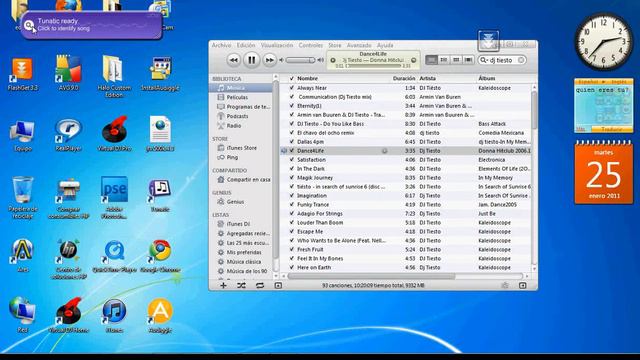Open Música clásica playlist
The image size is (640, 360).
click(241, 262)
